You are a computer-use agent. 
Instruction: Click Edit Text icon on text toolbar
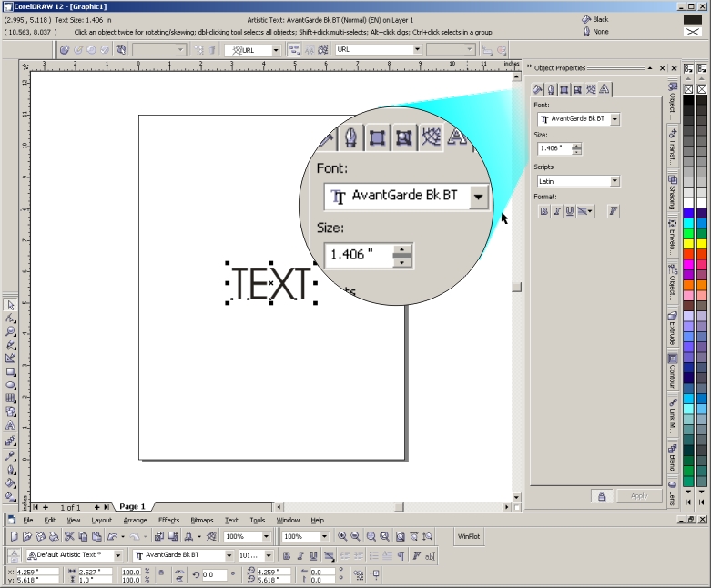coord(430,556)
